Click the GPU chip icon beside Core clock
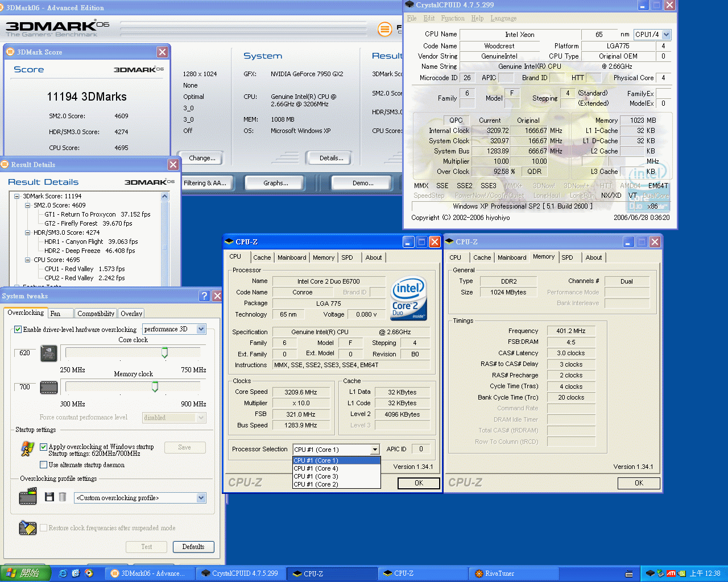The image size is (728, 582). (49, 354)
